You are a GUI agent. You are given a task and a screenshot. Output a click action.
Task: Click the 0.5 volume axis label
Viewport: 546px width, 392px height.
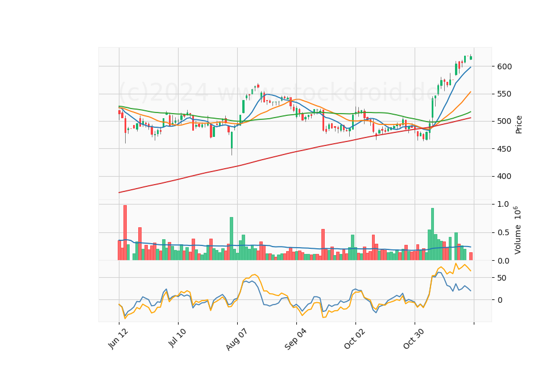coord(503,233)
